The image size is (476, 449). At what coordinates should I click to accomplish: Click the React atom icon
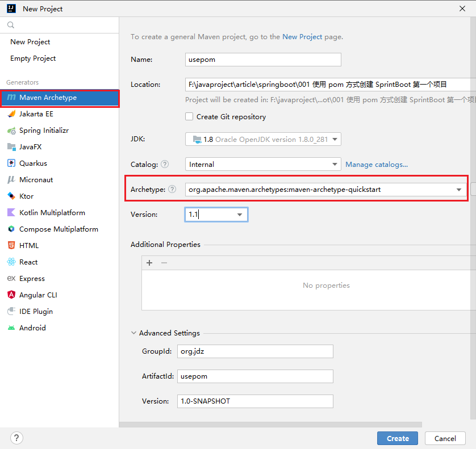point(11,262)
